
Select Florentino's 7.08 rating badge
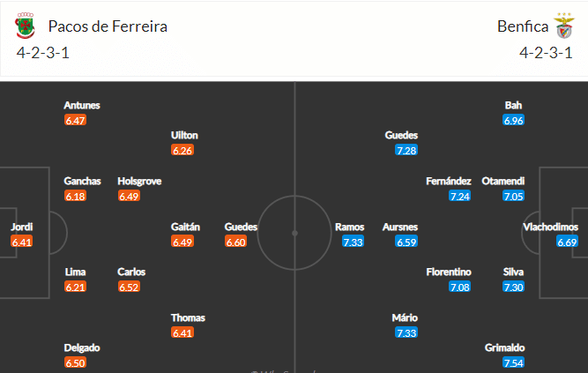(460, 287)
